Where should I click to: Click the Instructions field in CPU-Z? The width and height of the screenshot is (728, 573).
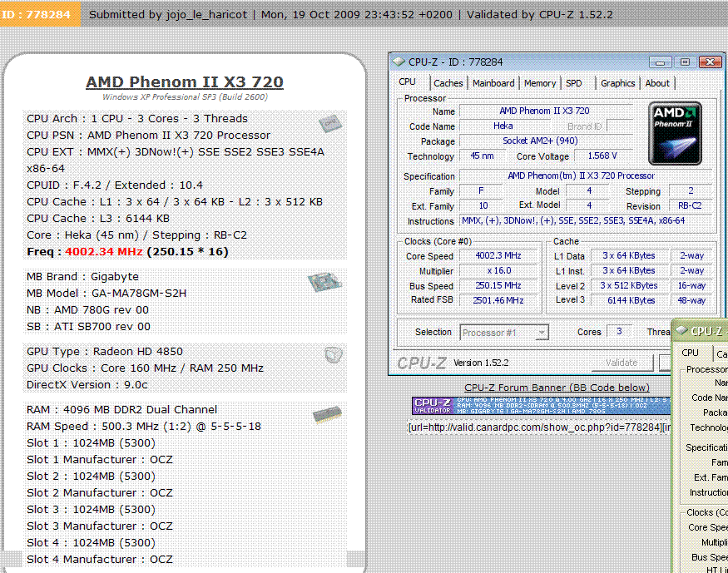(586, 221)
